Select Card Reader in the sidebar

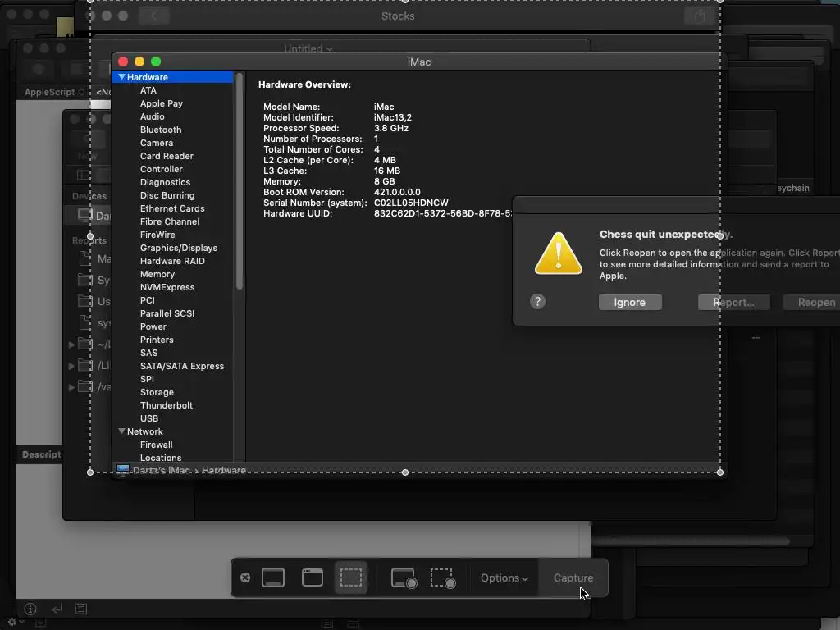[x=167, y=156]
